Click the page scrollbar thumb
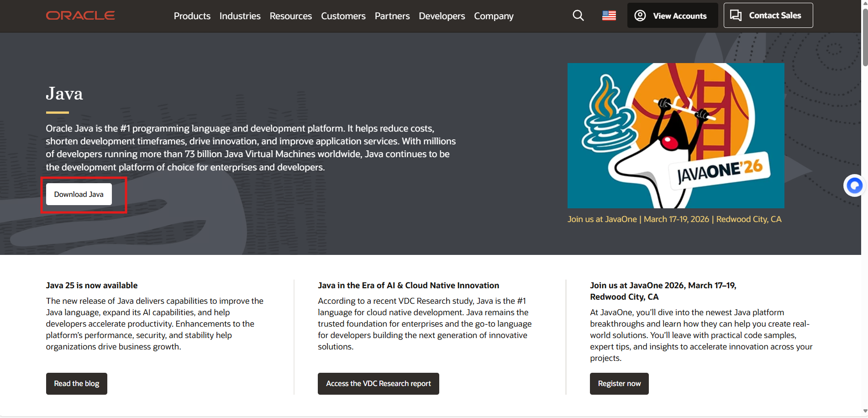Image resolution: width=868 pixels, height=418 pixels. click(x=864, y=37)
